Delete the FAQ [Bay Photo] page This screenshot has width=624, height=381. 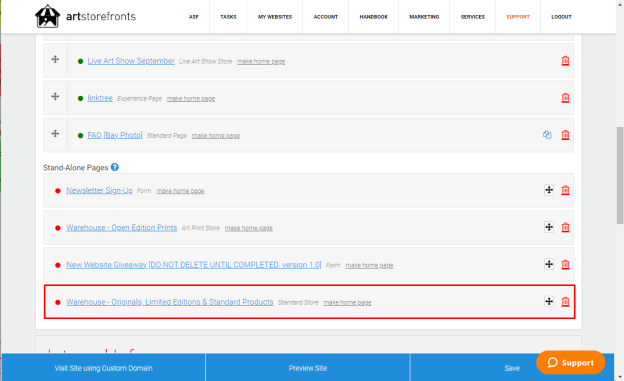tap(565, 135)
